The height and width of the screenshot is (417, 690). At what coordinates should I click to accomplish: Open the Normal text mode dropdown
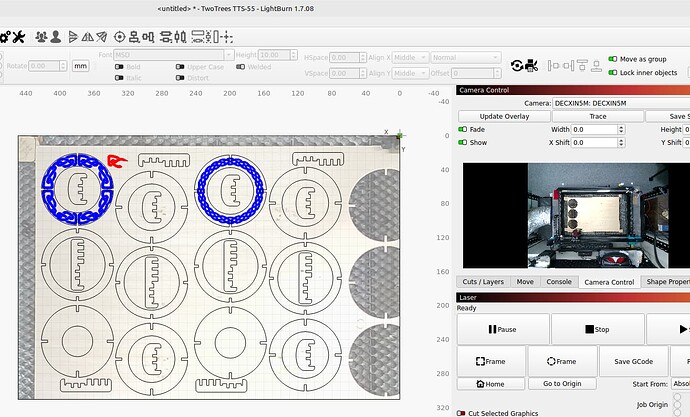coord(466,58)
